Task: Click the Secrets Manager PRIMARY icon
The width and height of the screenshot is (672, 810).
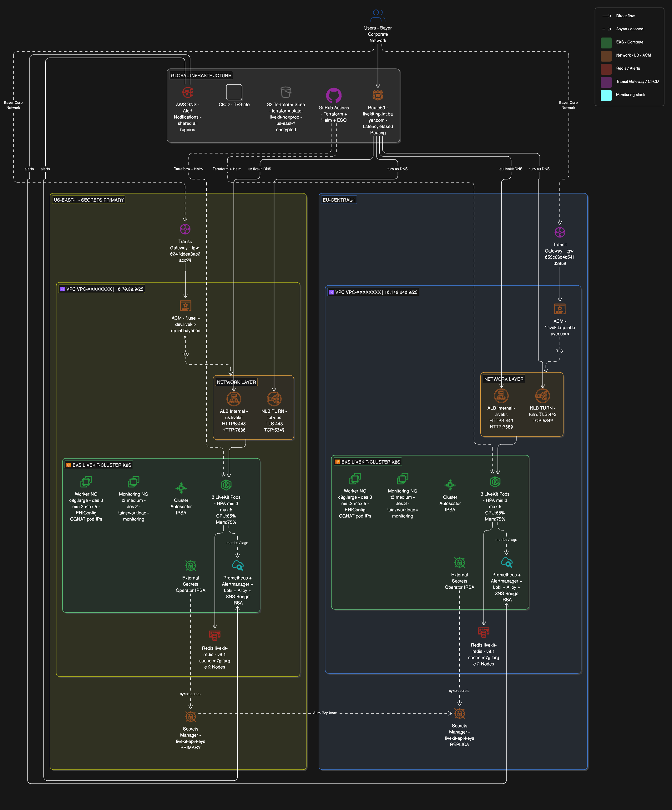Action: point(190,717)
